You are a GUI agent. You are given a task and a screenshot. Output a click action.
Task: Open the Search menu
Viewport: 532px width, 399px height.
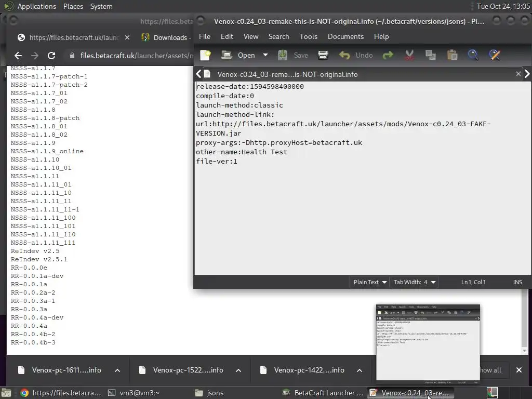point(278,37)
